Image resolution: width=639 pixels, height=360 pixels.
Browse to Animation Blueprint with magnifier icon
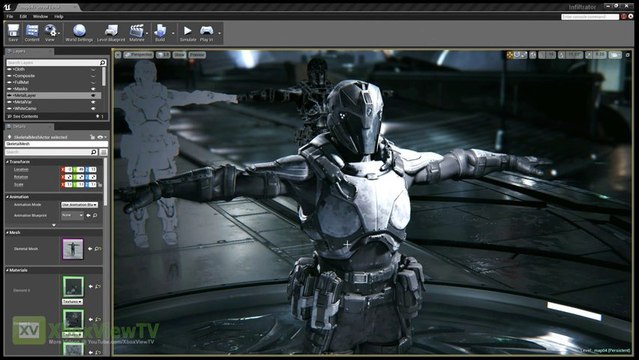coord(95,215)
